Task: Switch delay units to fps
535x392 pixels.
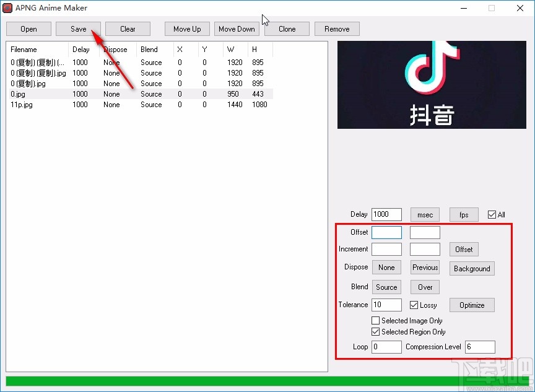Action: pyautogui.click(x=464, y=214)
